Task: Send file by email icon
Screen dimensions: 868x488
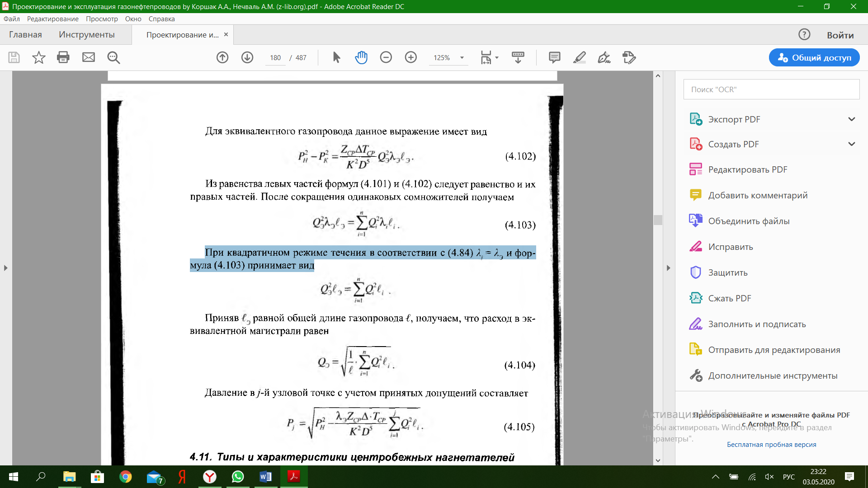Action: point(89,57)
